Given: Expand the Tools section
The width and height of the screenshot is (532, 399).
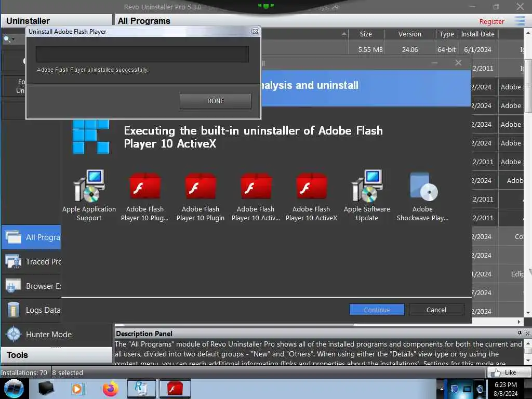Looking at the screenshot, I should click(56, 355).
